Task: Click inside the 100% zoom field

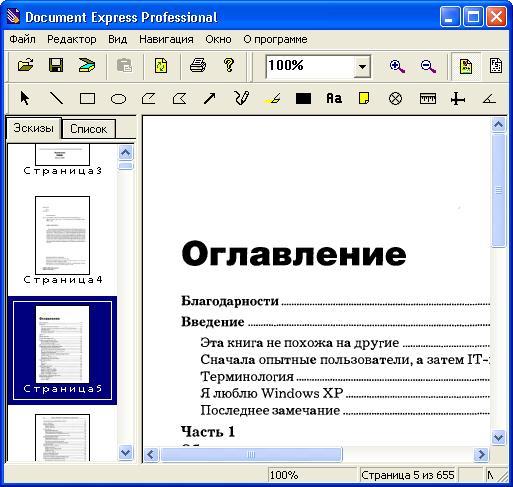Action: (310, 66)
